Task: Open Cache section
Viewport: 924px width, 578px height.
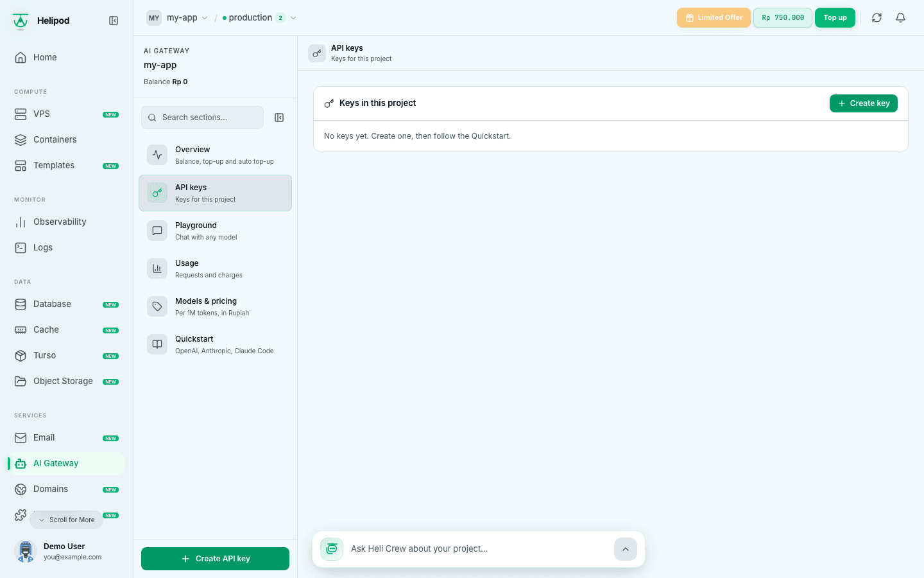Action: click(x=67, y=329)
